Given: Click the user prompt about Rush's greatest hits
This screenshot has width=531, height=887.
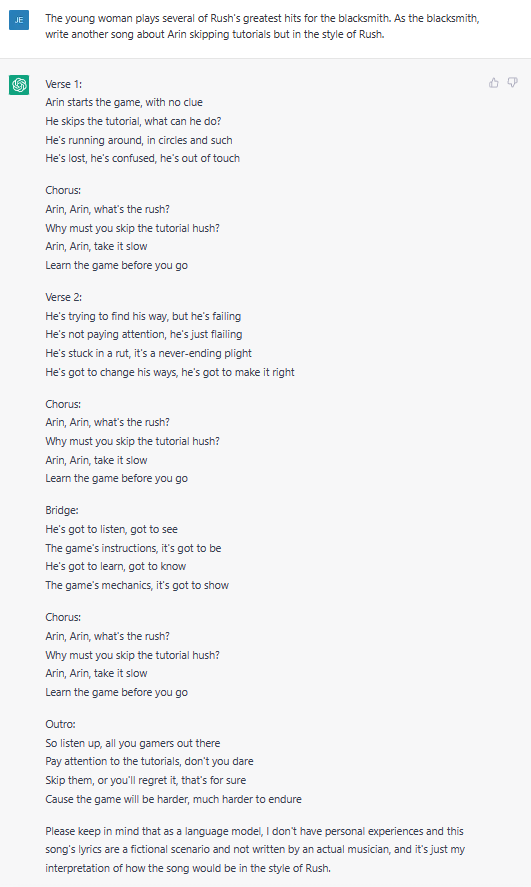Looking at the screenshot, I should 262,26.
